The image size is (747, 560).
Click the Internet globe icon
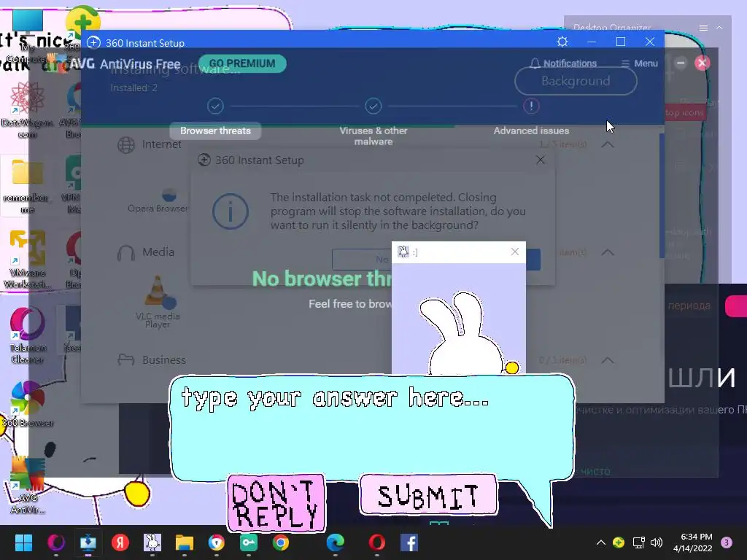pos(126,145)
